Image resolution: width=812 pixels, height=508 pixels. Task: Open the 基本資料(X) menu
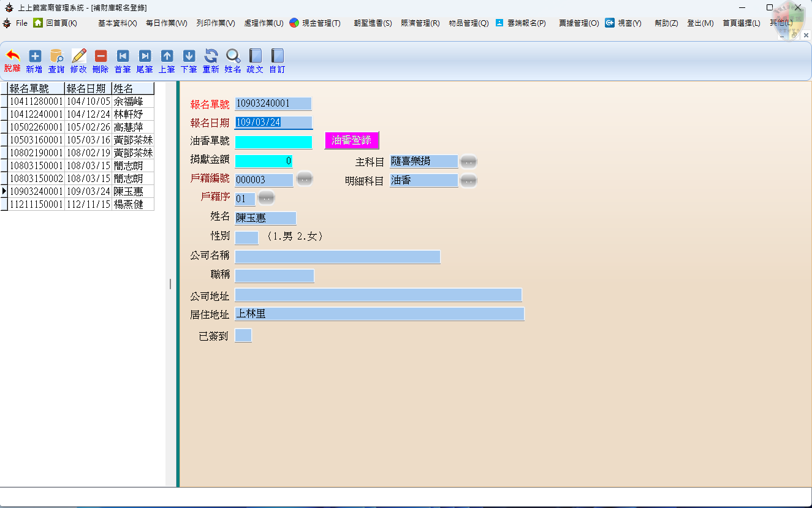coord(117,23)
